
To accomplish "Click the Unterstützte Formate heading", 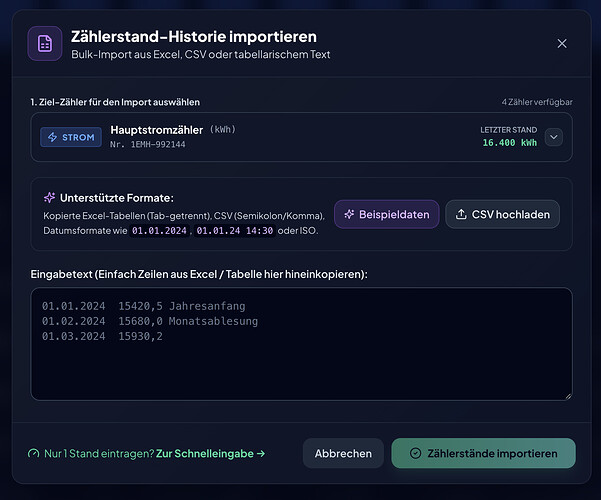I will (117, 198).
